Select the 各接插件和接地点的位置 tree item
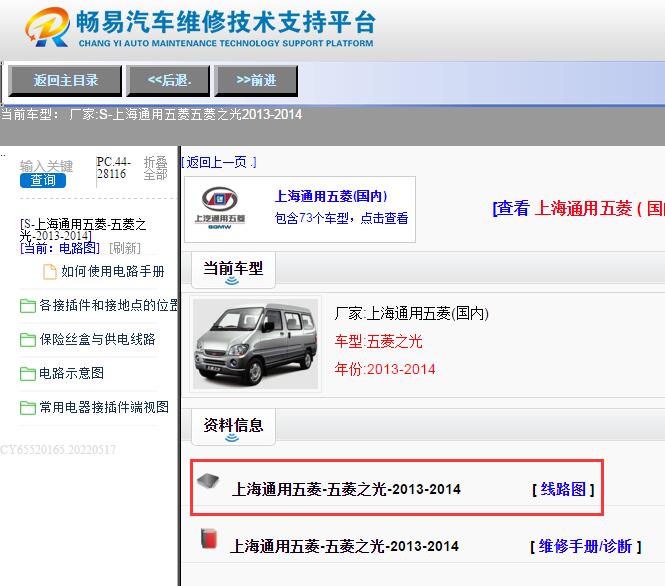 tap(109, 305)
